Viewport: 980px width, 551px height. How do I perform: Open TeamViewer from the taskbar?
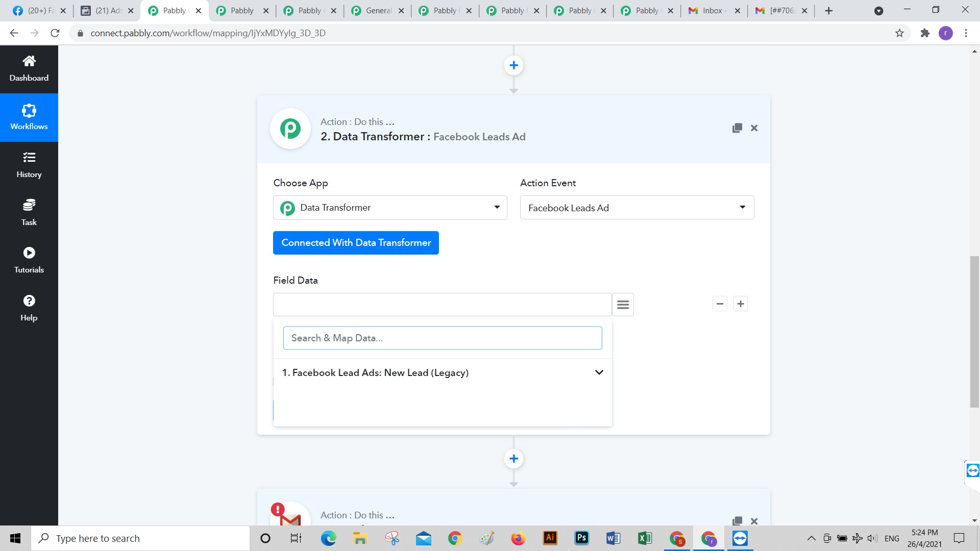pyautogui.click(x=740, y=538)
